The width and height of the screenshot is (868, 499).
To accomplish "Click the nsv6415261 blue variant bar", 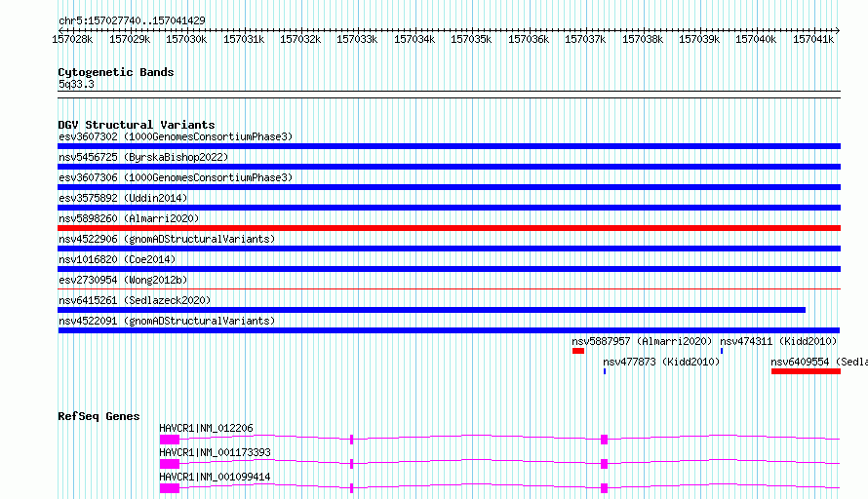I will click(431, 310).
